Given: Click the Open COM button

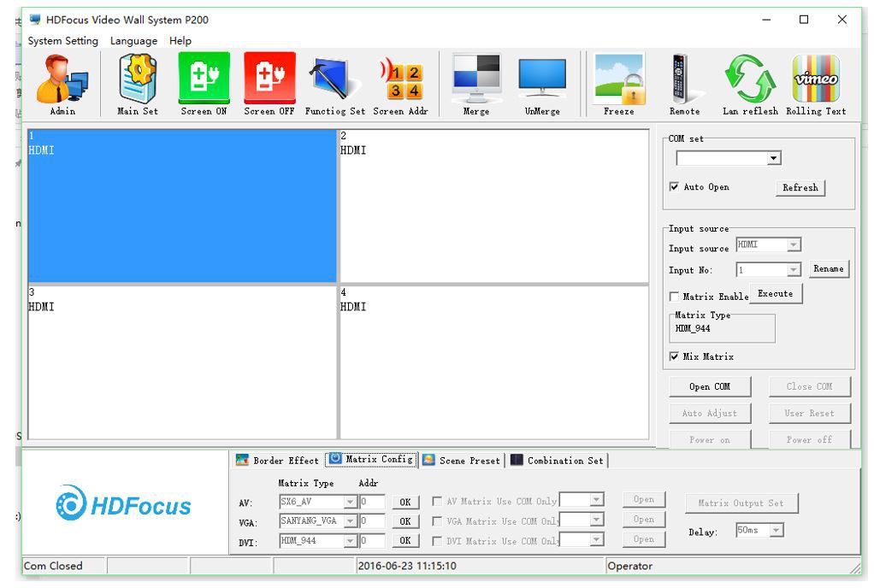Looking at the screenshot, I should coord(710,386).
